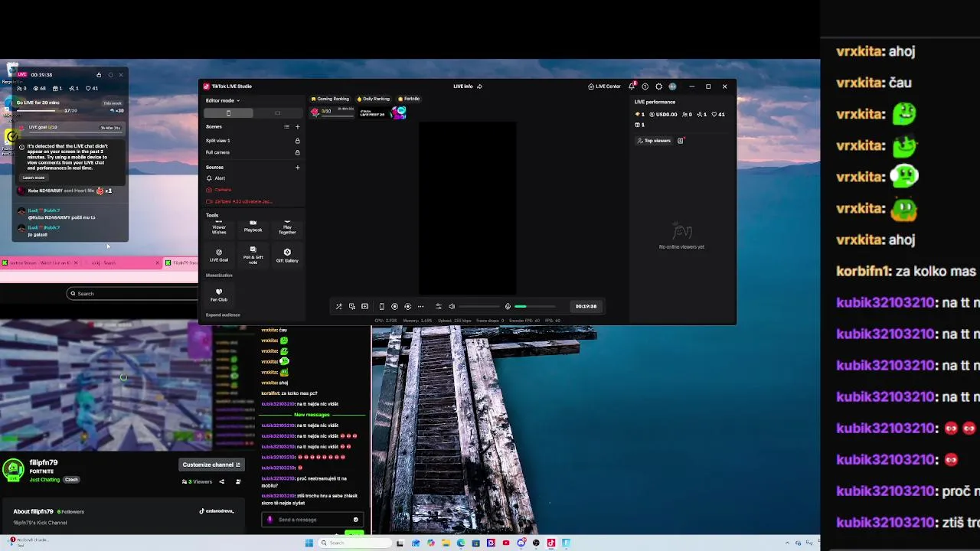Click the phone orientation icon in bottom toolbar

(x=382, y=306)
